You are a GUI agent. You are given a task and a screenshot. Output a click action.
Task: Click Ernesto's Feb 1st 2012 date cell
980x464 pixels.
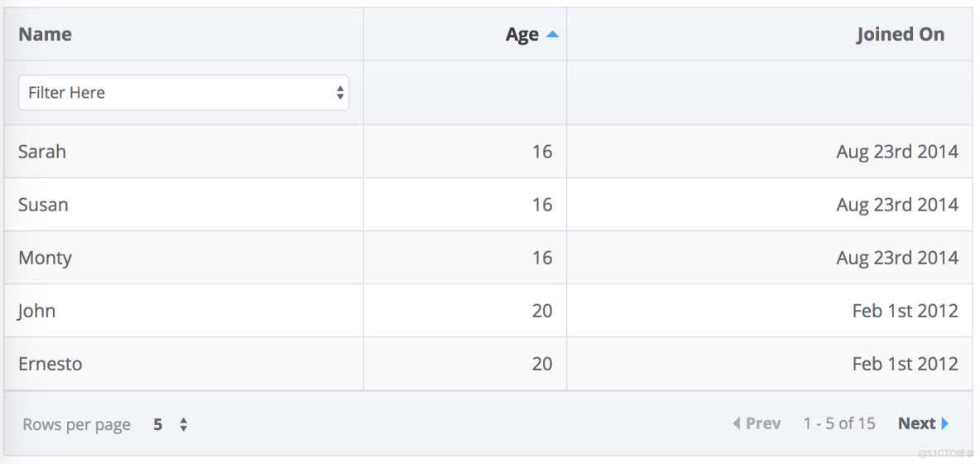tap(905, 364)
